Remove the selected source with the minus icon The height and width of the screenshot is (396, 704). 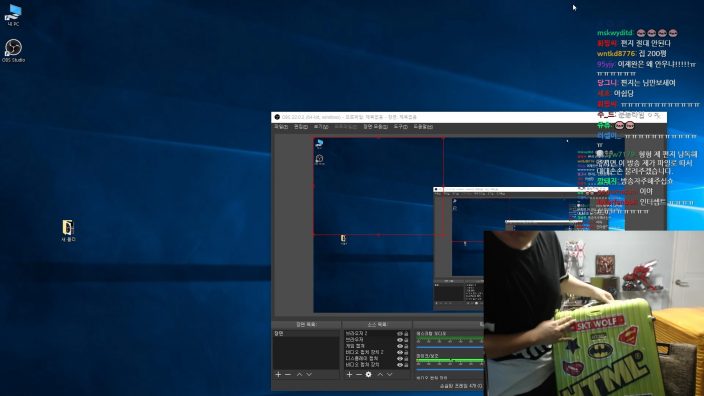pyautogui.click(x=359, y=374)
